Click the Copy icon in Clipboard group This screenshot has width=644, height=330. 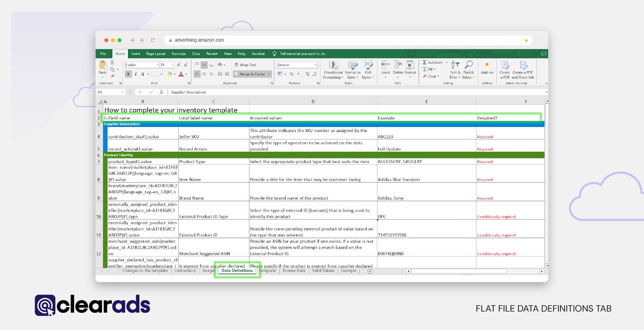pos(112,69)
